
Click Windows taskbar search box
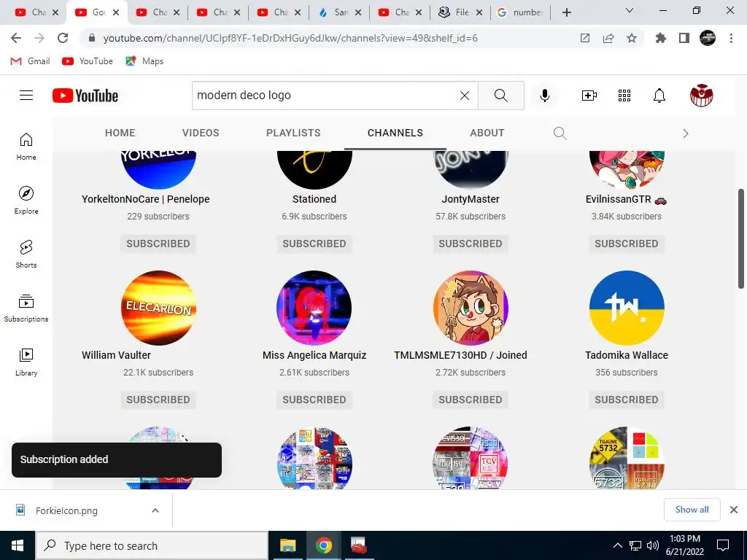pos(152,545)
